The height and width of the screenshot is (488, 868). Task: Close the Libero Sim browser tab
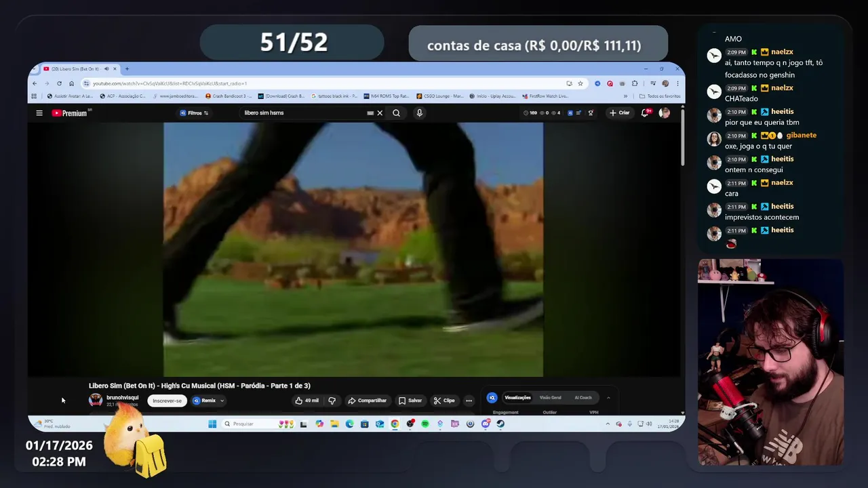coord(115,68)
